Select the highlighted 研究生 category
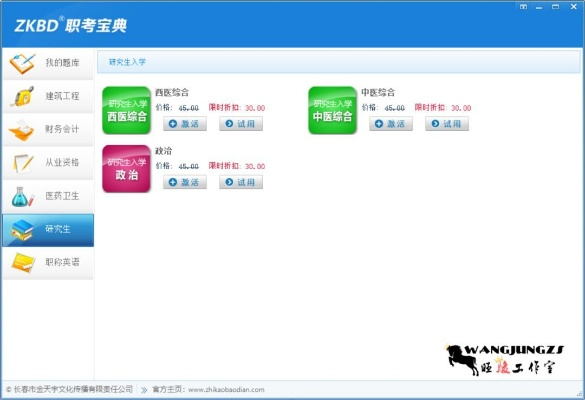The width and height of the screenshot is (585, 400). 48,230
